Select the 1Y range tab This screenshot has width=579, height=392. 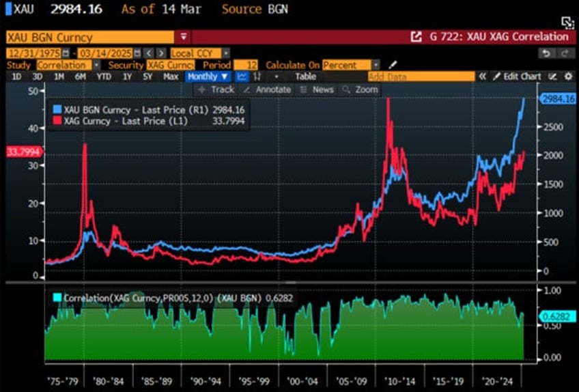[127, 76]
